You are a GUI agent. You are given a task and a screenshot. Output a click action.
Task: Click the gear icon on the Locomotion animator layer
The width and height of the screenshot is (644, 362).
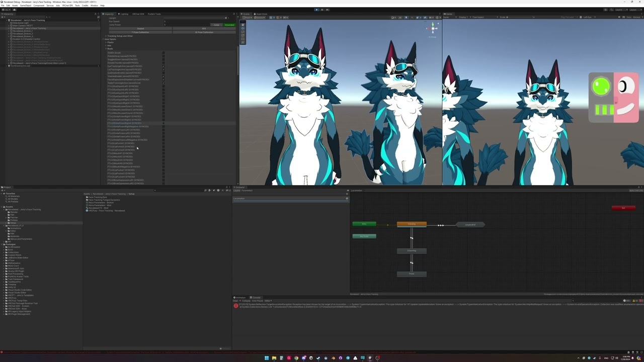pyautogui.click(x=347, y=199)
